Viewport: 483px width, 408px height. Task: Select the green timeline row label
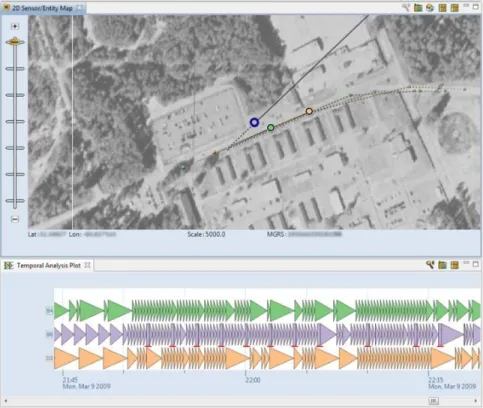click(x=49, y=311)
